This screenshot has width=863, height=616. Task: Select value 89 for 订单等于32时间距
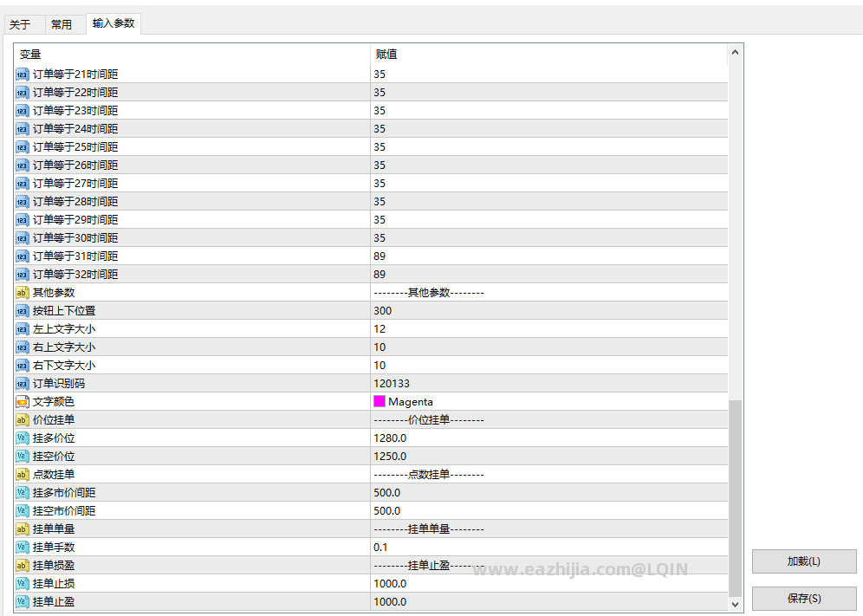point(380,274)
